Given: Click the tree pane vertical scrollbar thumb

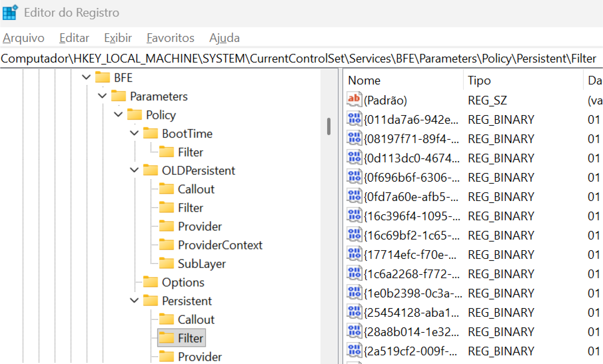Looking at the screenshot, I should click(x=329, y=126).
